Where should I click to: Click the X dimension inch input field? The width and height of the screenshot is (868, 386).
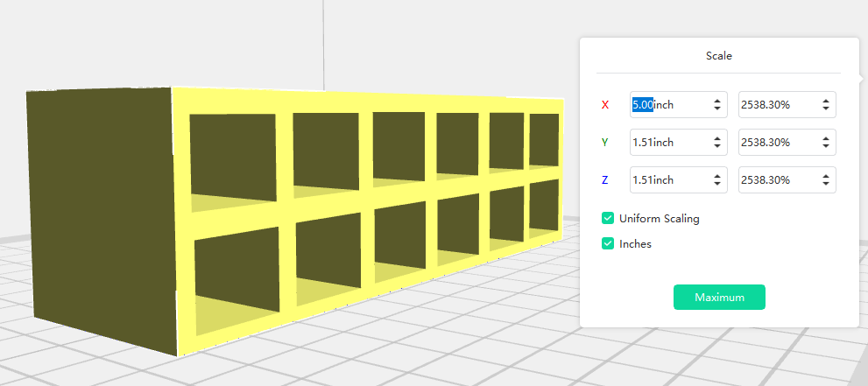pos(678,104)
